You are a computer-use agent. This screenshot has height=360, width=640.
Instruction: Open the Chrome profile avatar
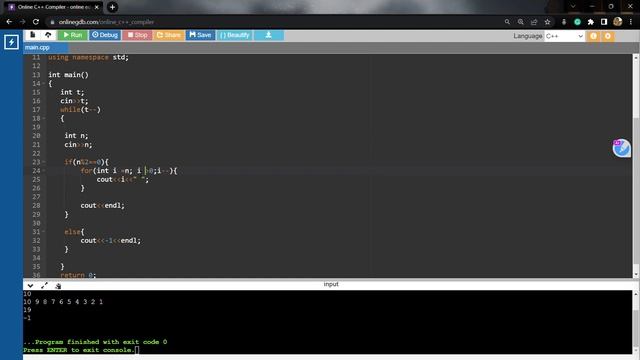click(618, 22)
